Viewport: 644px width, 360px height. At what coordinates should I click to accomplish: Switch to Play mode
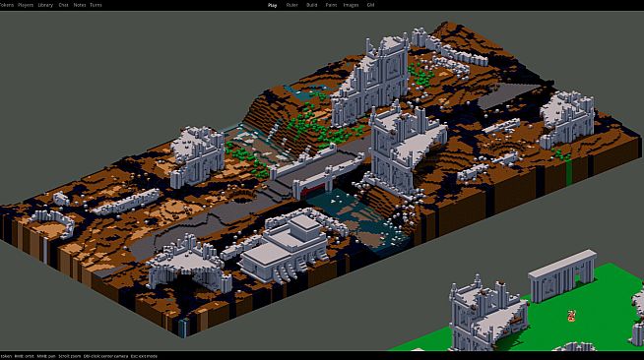pos(272,5)
